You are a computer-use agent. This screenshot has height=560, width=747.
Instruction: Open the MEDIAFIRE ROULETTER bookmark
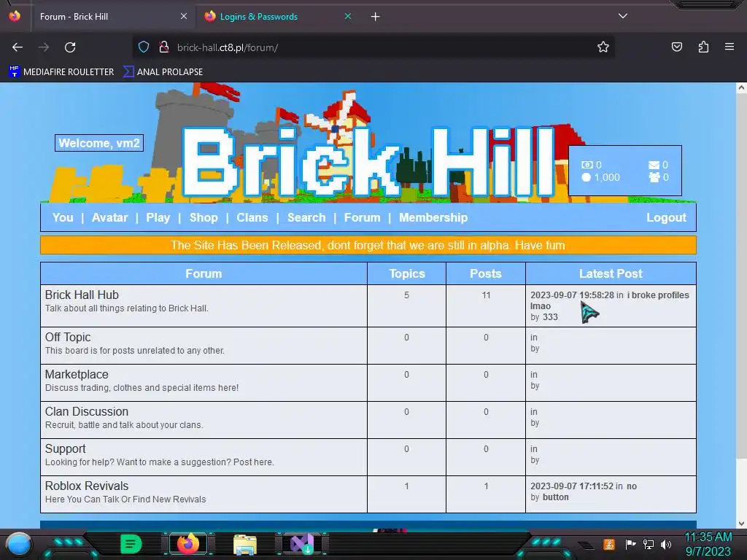(61, 72)
